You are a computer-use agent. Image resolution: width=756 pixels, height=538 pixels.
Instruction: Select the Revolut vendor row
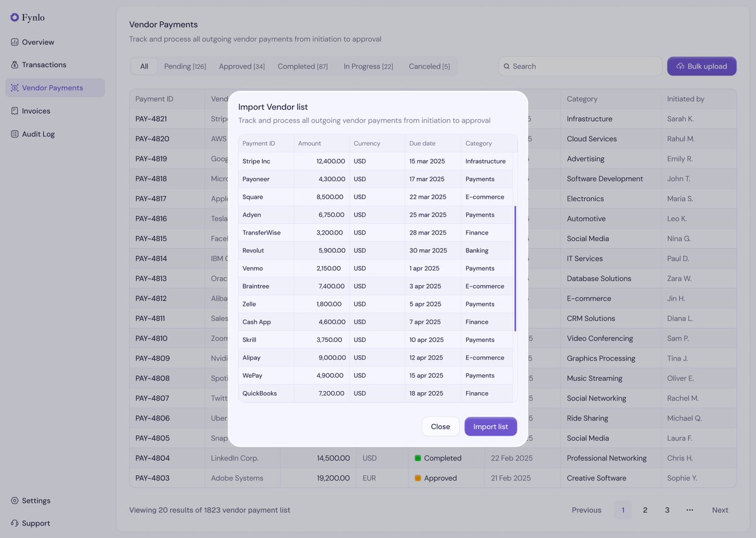point(376,250)
